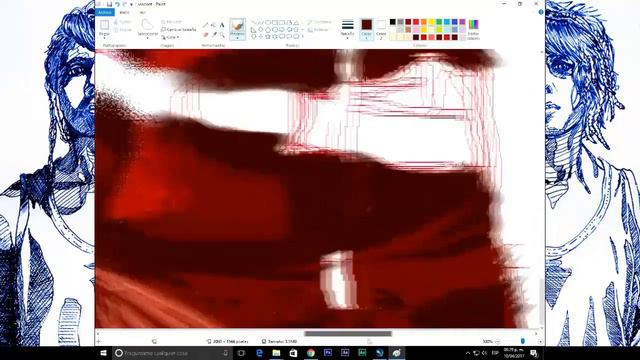
Task: Open Task View from the taskbar
Action: click(241, 353)
